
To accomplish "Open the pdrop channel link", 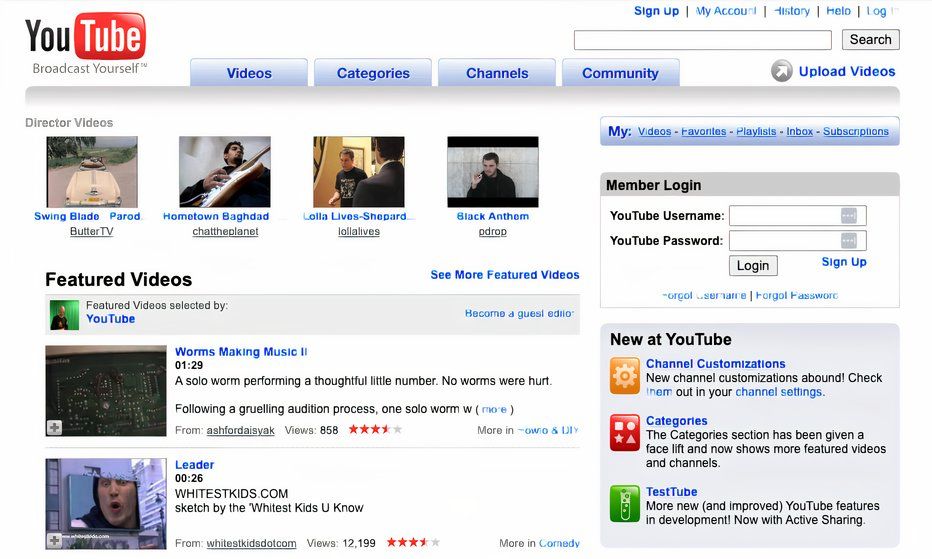I will click(493, 231).
